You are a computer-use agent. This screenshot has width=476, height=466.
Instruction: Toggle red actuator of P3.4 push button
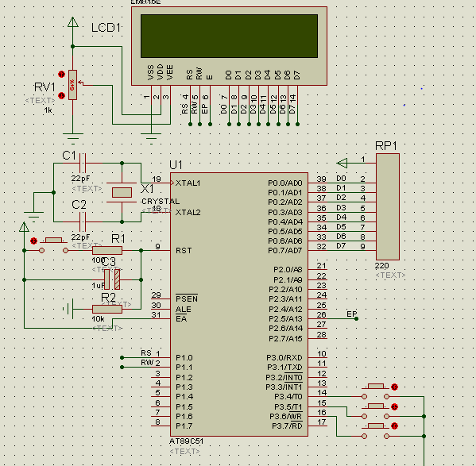(x=395, y=387)
